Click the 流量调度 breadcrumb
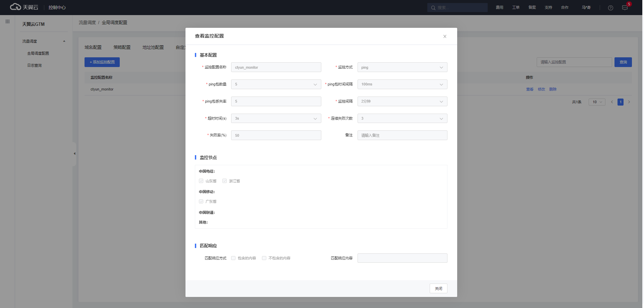This screenshot has width=644, height=308. click(x=87, y=22)
